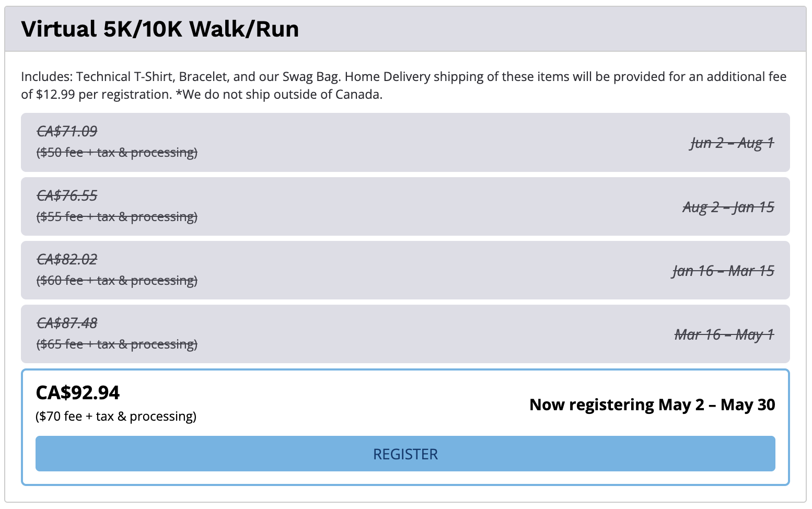Click the Virtual 5K/10K Walk/Run heading
The width and height of the screenshot is (812, 509).
(160, 29)
